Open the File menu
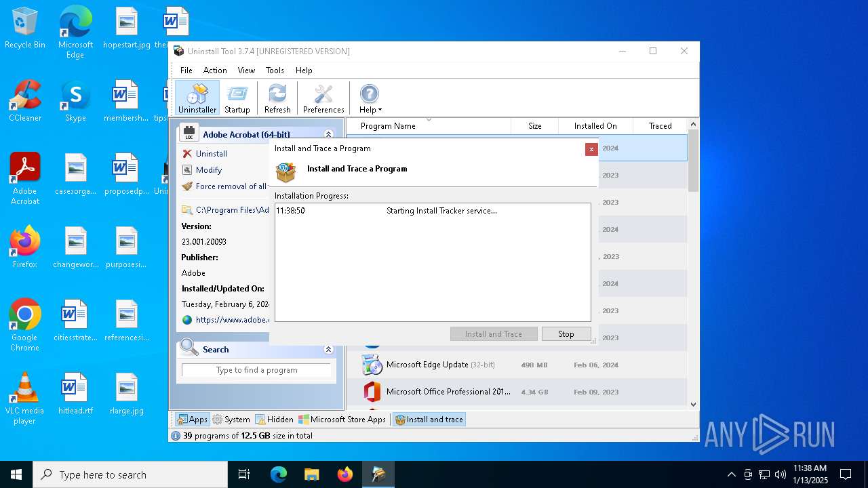 tap(186, 70)
